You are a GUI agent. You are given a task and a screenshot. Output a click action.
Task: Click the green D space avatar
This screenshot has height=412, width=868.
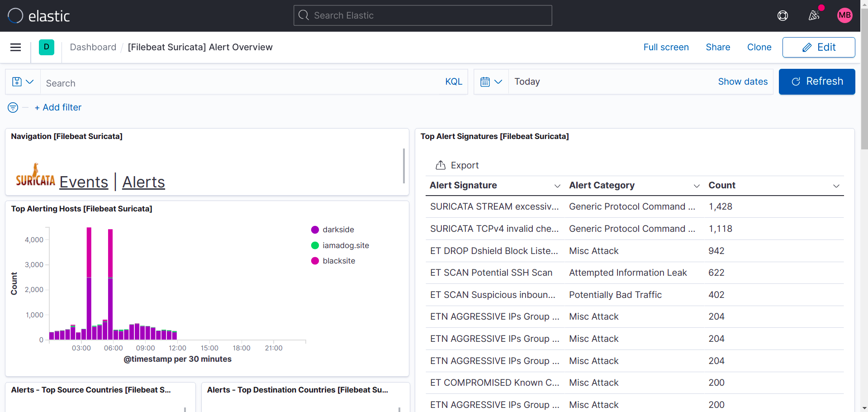[47, 47]
